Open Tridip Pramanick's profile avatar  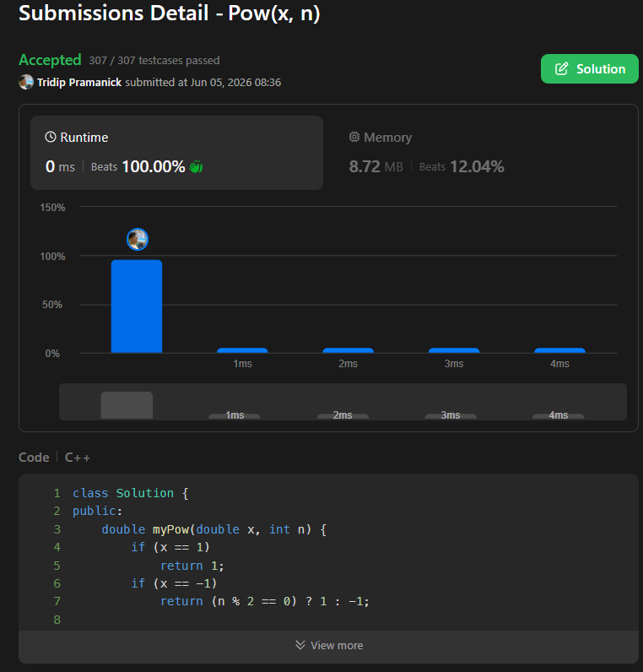[x=26, y=82]
